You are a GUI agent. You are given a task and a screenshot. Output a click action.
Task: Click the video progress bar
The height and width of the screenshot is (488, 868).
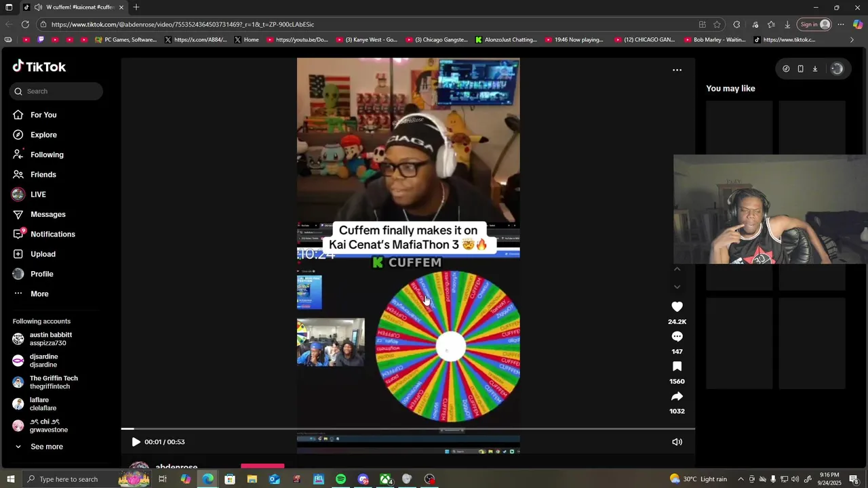[408, 429]
